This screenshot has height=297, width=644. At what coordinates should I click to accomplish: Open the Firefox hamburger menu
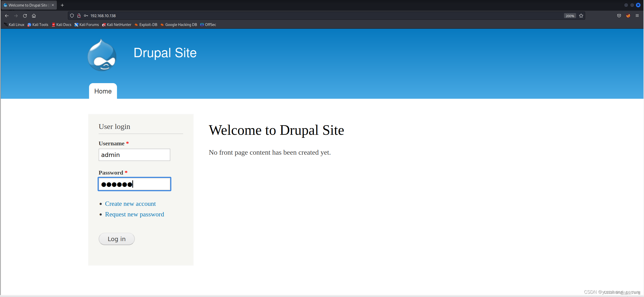click(x=637, y=16)
